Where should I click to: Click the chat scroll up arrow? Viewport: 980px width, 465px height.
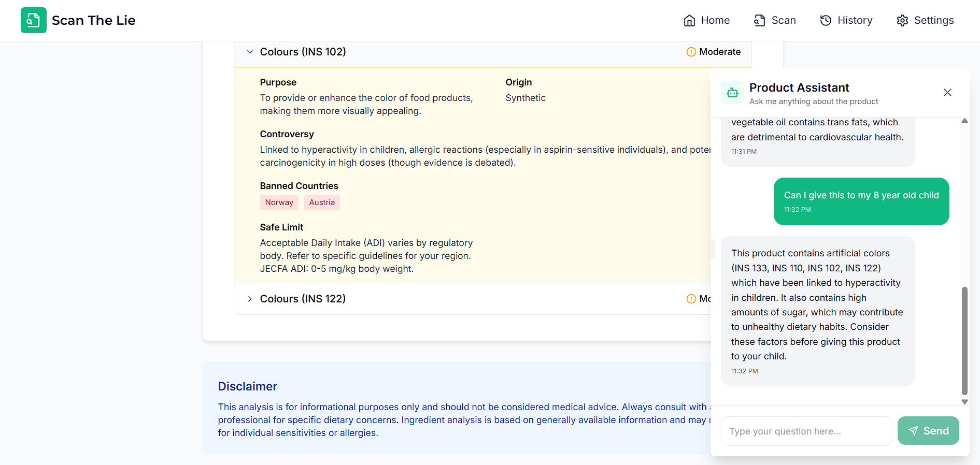coord(964,121)
